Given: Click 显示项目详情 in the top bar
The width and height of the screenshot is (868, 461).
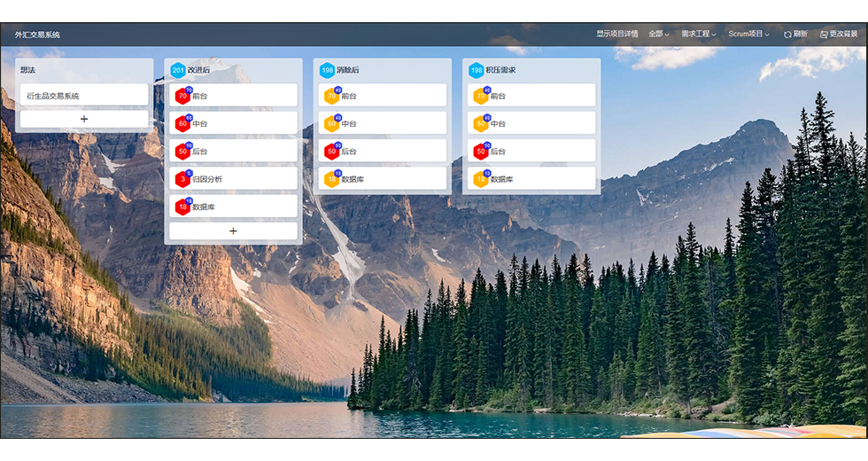Looking at the screenshot, I should (616, 35).
